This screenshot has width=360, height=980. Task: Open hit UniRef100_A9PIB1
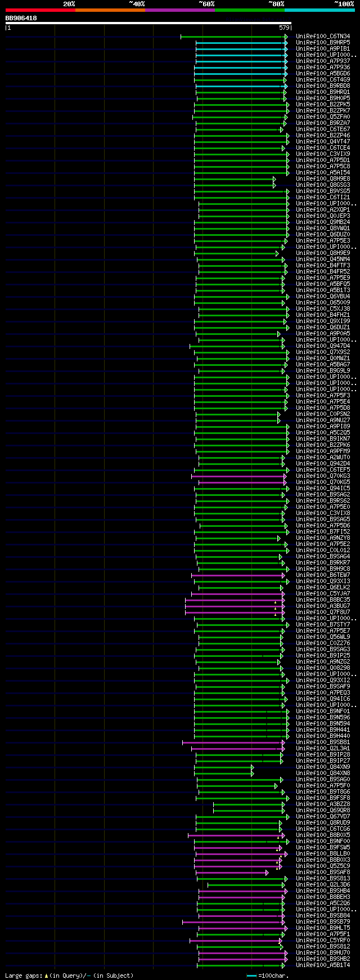pyautogui.click(x=323, y=49)
